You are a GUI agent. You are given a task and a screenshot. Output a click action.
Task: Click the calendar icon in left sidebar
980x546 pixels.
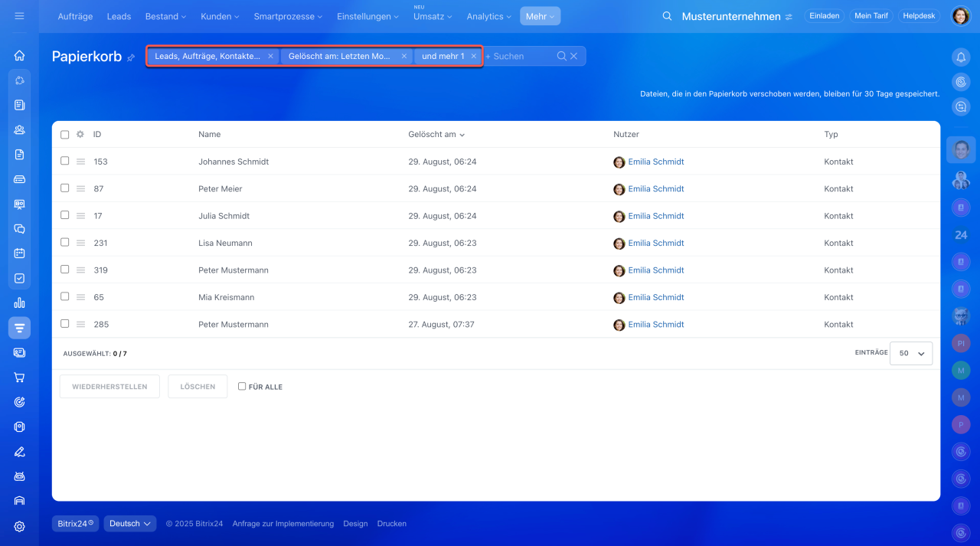pyautogui.click(x=19, y=253)
